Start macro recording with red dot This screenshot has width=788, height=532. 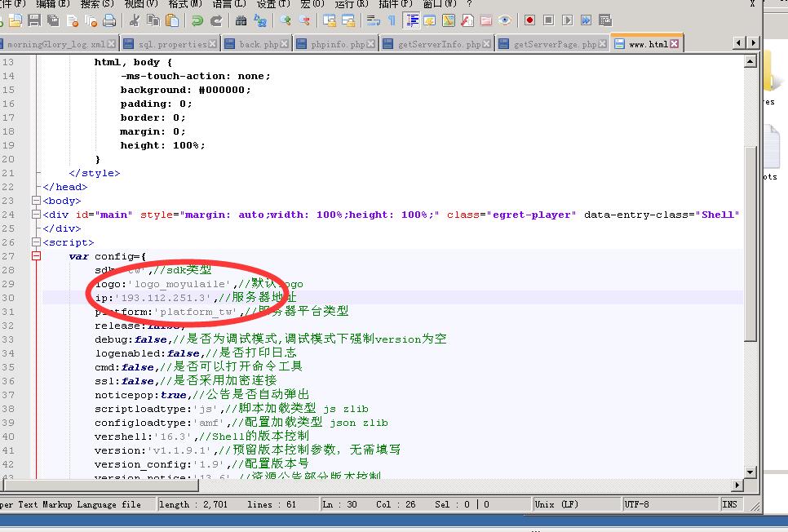(529, 20)
